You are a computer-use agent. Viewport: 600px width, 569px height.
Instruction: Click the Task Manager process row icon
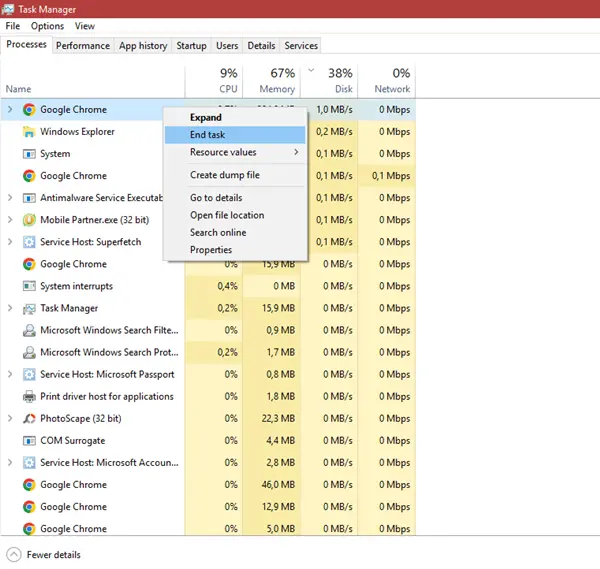(29, 308)
